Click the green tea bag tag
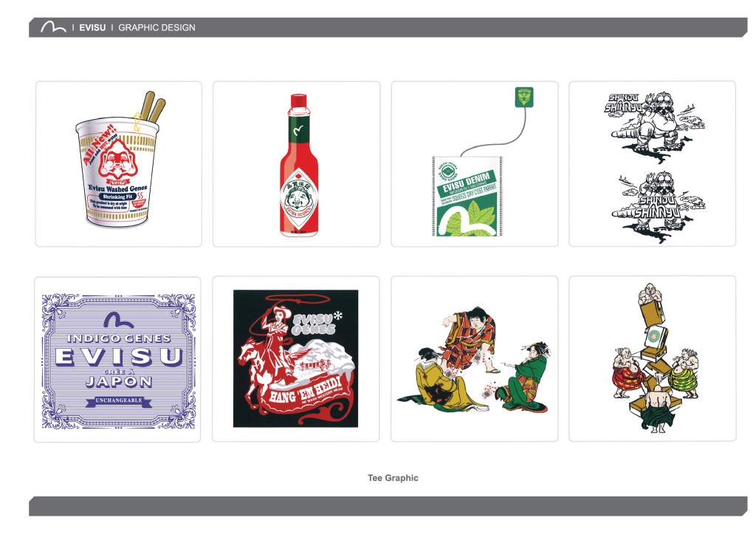This screenshot has height=535, width=756. point(524,97)
